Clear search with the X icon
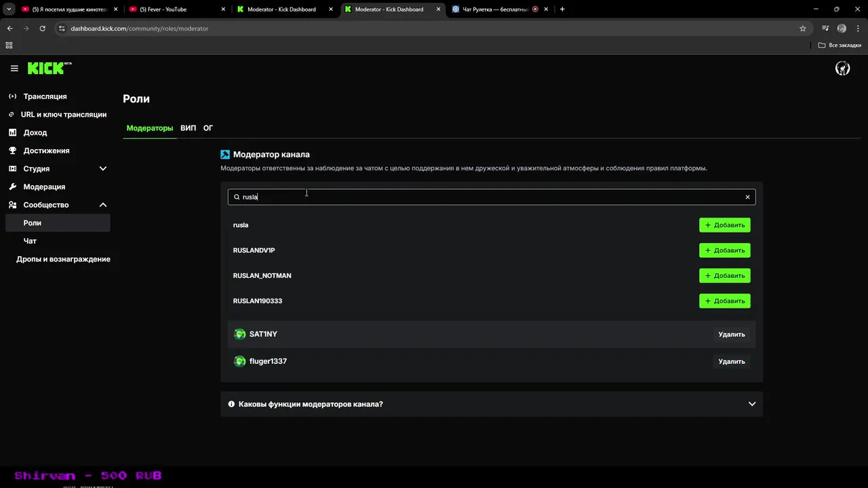Screen dimensions: 868x488 [747, 197]
